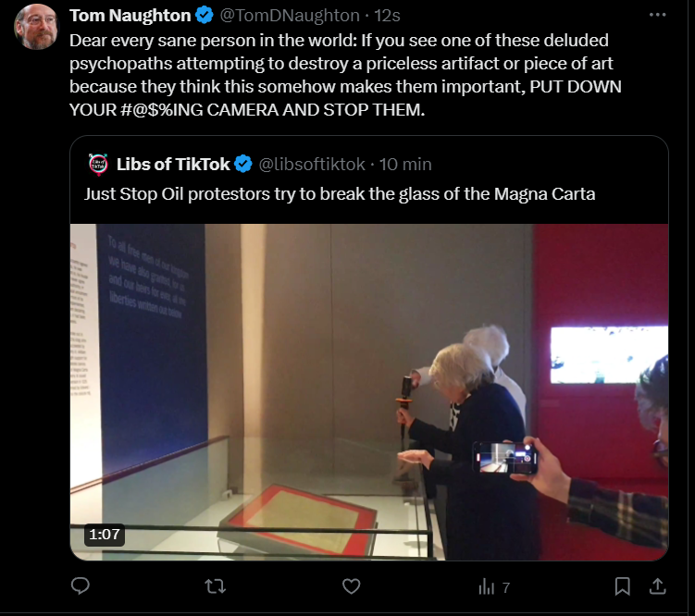This screenshot has width=695, height=616.
Task: Click the reply speech bubble icon
Action: tap(81, 586)
